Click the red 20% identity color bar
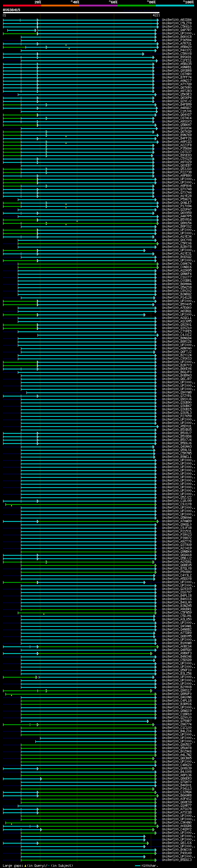This screenshot has height=868, width=197. [22, 6]
